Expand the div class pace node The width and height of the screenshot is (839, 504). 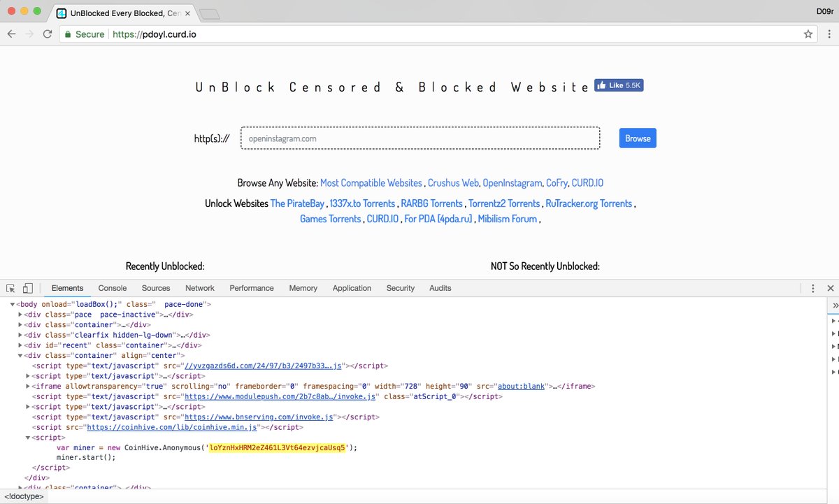[20, 315]
